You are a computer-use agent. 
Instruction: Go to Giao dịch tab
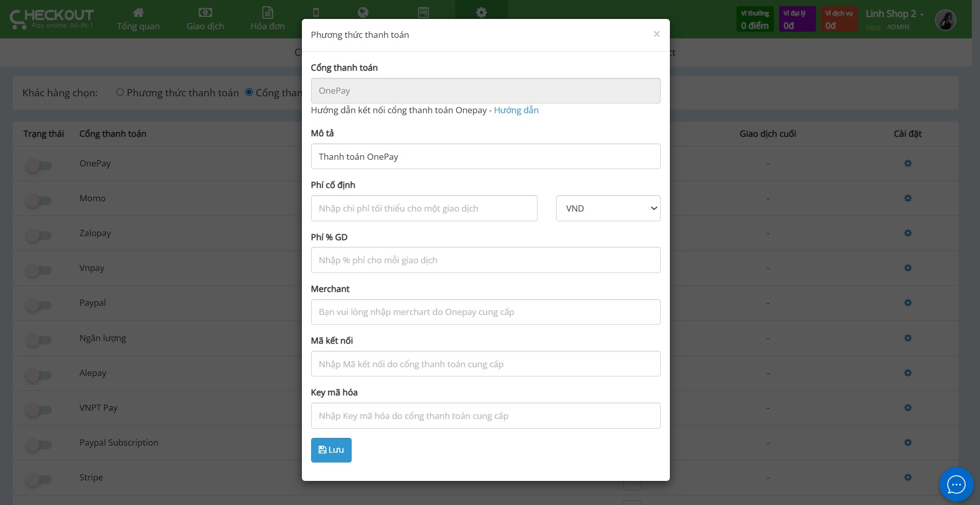pos(205,19)
